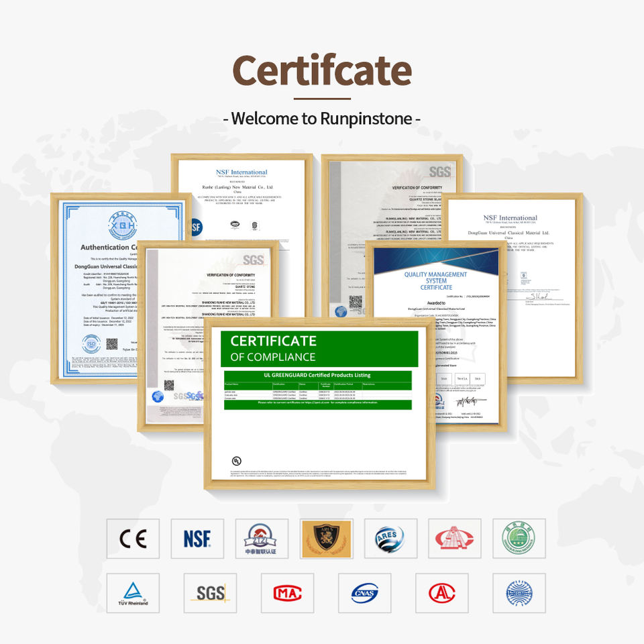Click the QR code on the SGS certificate overlapping XQH
Screen dimensions: 644x644
[169, 385]
